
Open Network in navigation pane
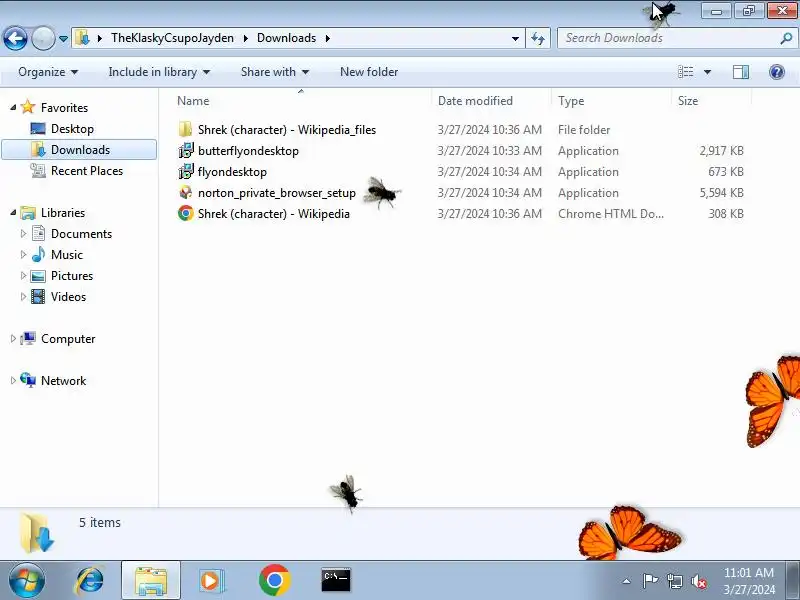(63, 381)
